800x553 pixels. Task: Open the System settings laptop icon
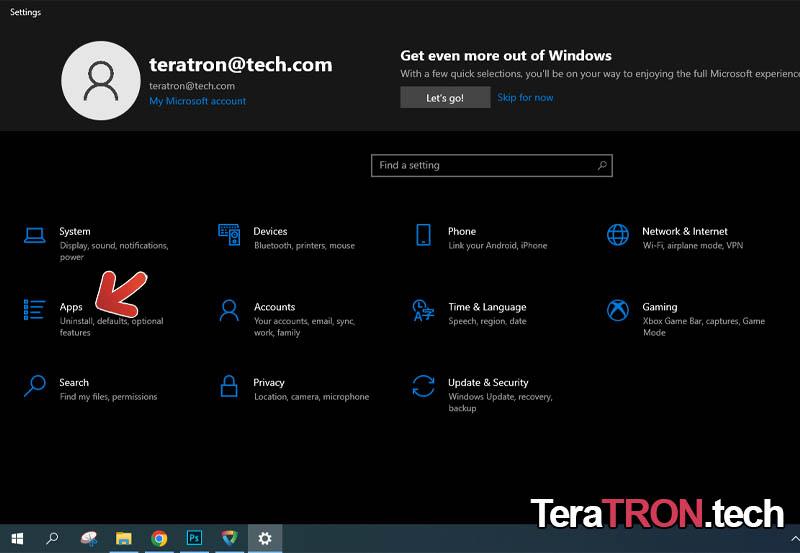pyautogui.click(x=35, y=235)
